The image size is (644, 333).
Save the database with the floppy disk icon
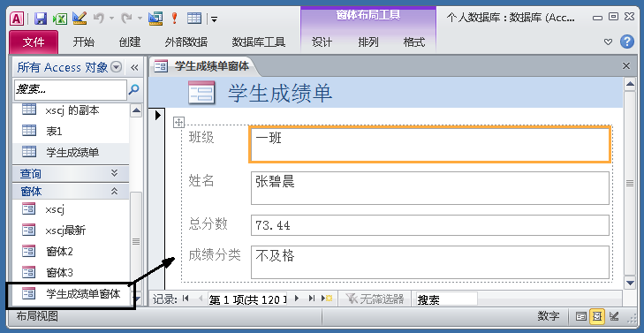click(41, 18)
